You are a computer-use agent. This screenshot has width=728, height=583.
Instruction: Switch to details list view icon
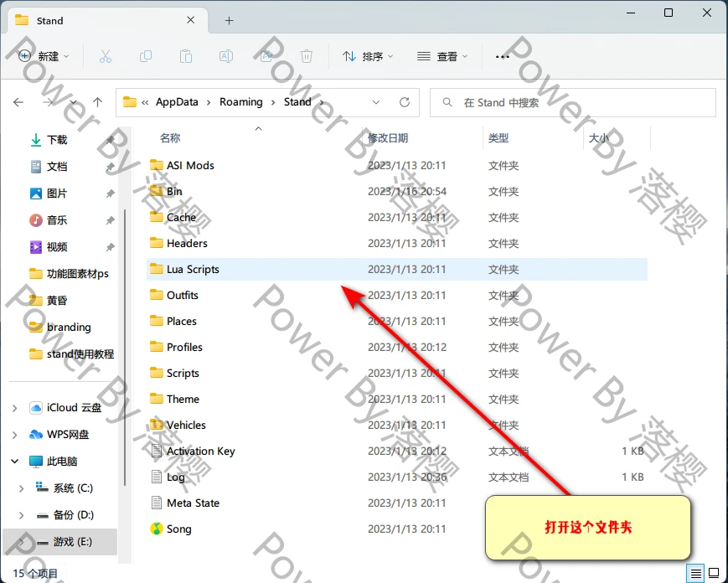[695, 573]
